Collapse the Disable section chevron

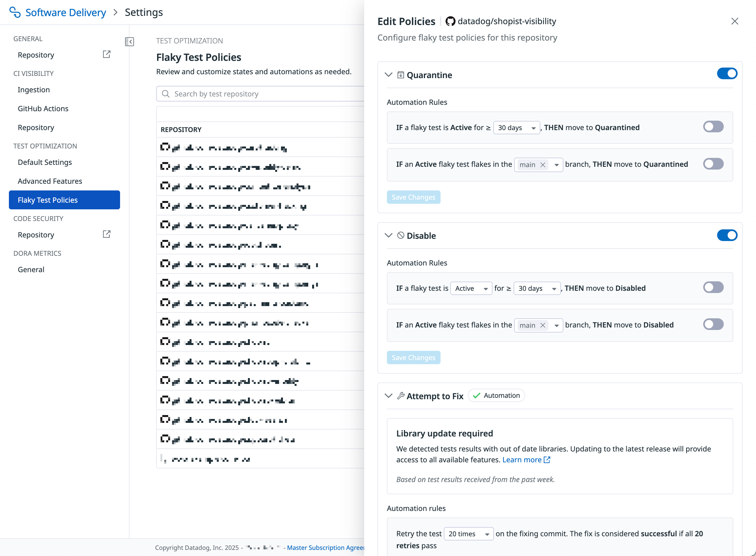point(389,235)
